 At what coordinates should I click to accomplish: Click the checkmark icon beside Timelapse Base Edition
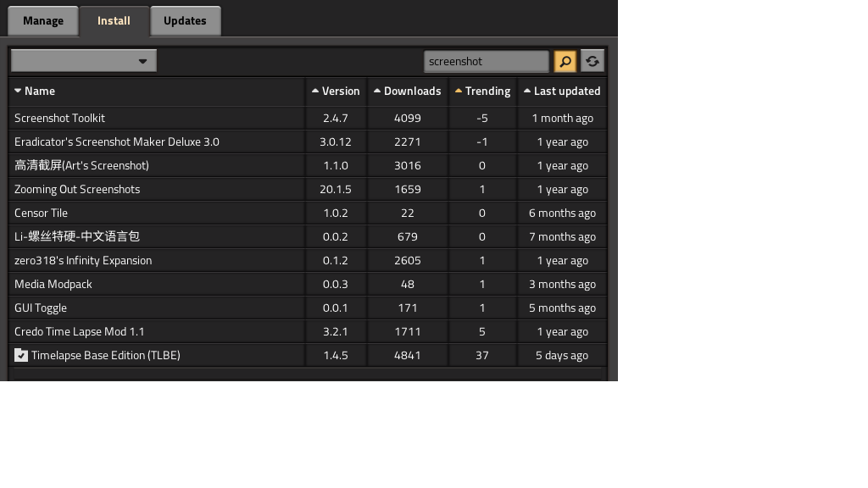pos(21,355)
